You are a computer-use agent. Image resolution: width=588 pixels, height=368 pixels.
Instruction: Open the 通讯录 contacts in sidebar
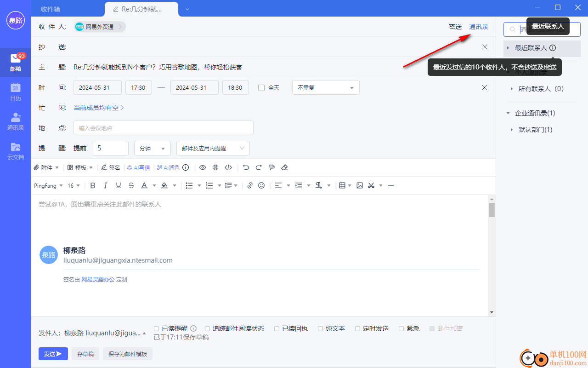pyautogui.click(x=16, y=121)
